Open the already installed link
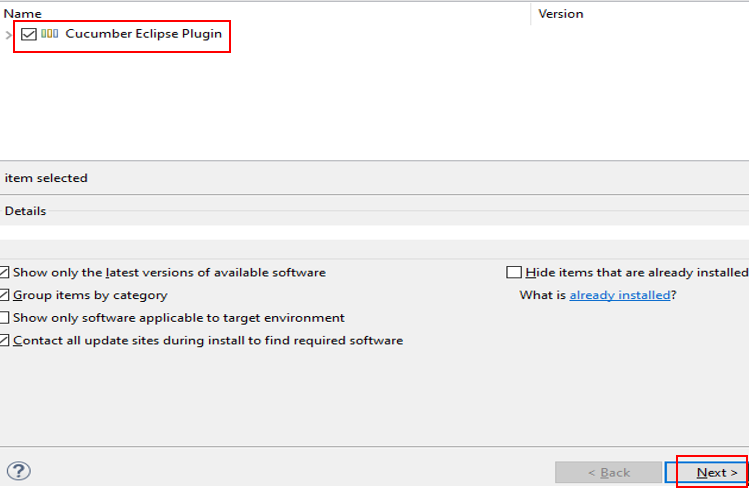751x491 pixels. 620,295
